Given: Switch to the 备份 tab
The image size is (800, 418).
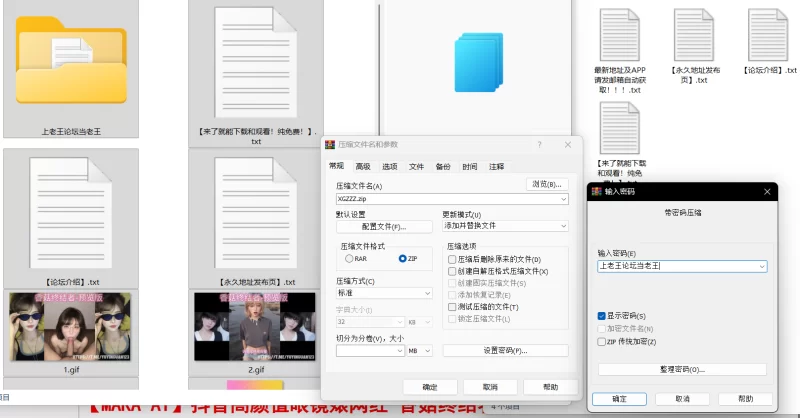Looking at the screenshot, I should point(443,167).
